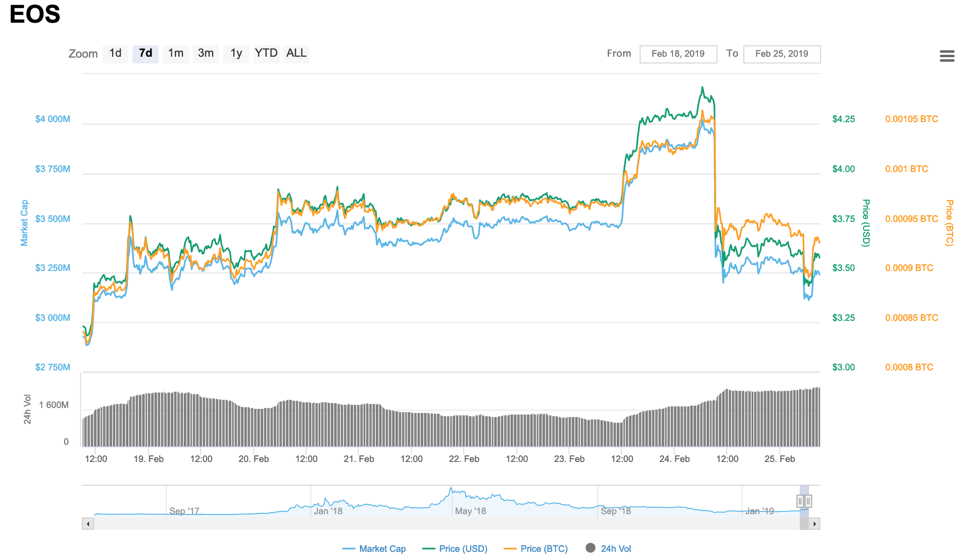This screenshot has width=963, height=560.
Task: Edit the From date field
Action: (x=678, y=54)
